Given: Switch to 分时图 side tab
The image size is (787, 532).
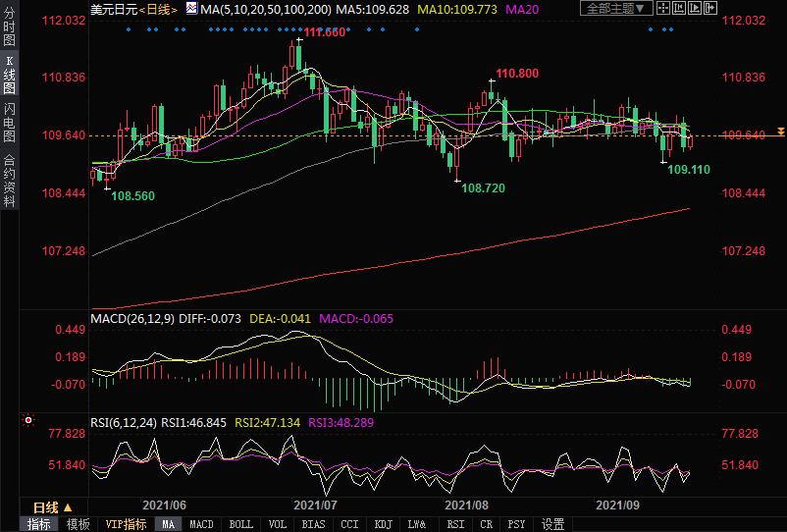Looking at the screenshot, I should click(9, 28).
